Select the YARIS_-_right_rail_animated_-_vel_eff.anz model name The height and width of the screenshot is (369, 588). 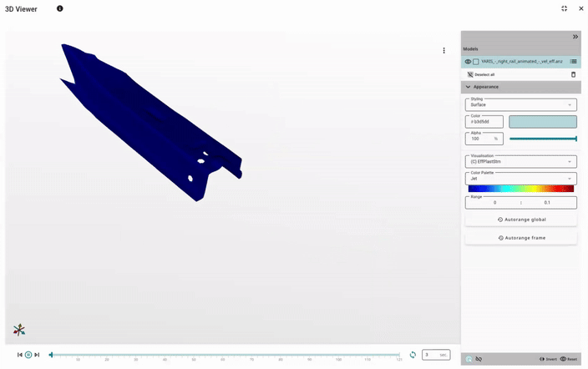522,61
